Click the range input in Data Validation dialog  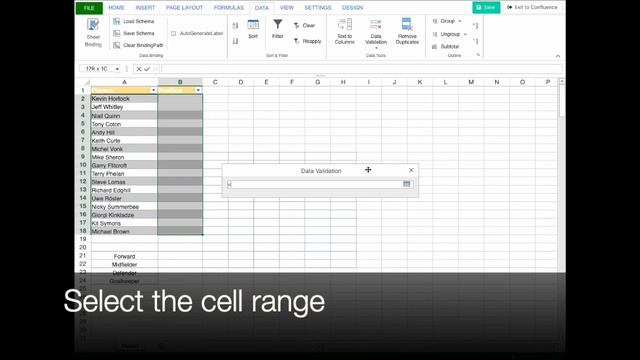[315, 184]
